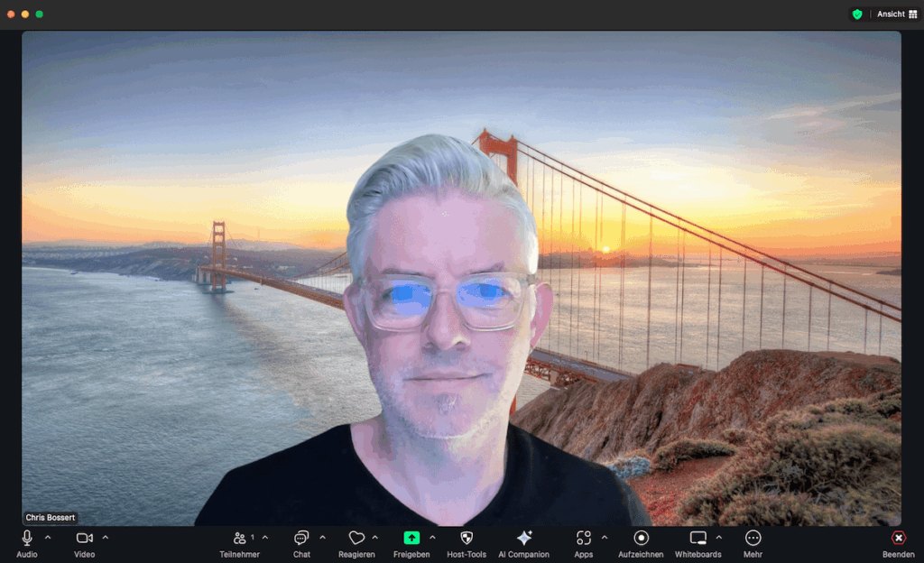Click the Reagieren heart icon
Viewport: 924px width, 563px height.
356,539
